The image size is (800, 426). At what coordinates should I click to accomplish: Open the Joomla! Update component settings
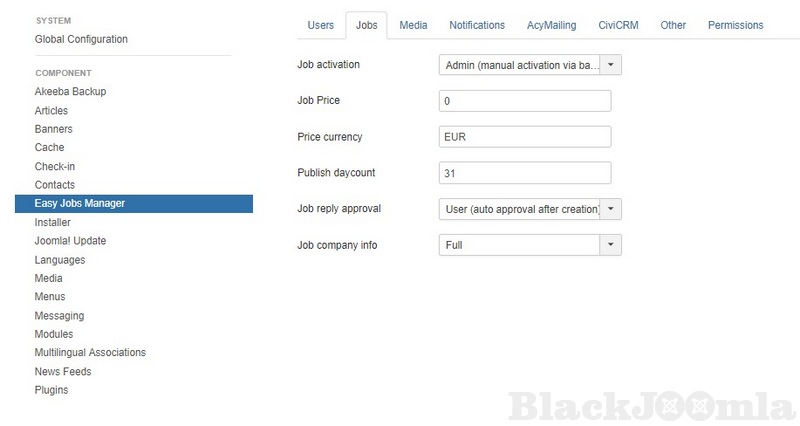pos(70,241)
